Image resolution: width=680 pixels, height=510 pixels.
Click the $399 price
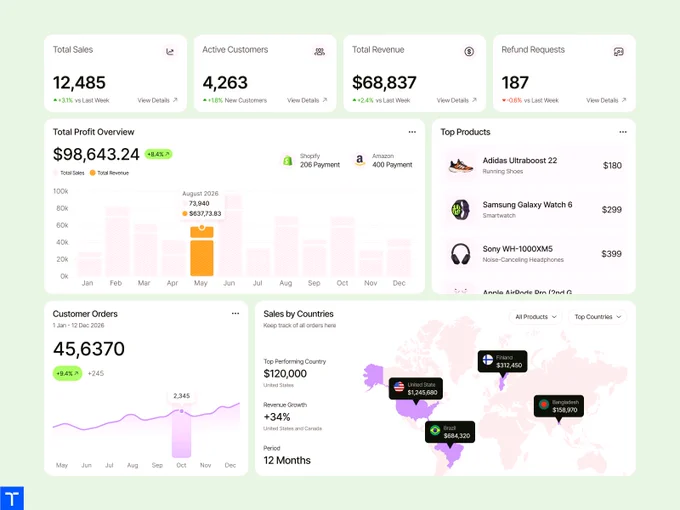point(611,254)
